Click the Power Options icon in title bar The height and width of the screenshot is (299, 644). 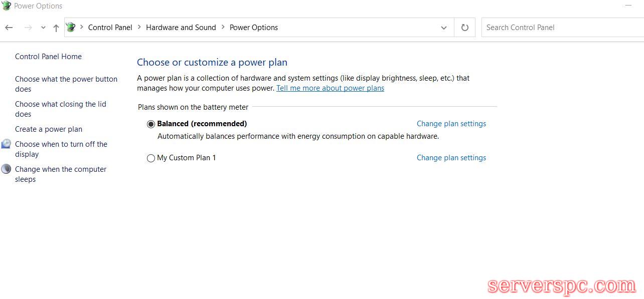pyautogui.click(x=6, y=6)
